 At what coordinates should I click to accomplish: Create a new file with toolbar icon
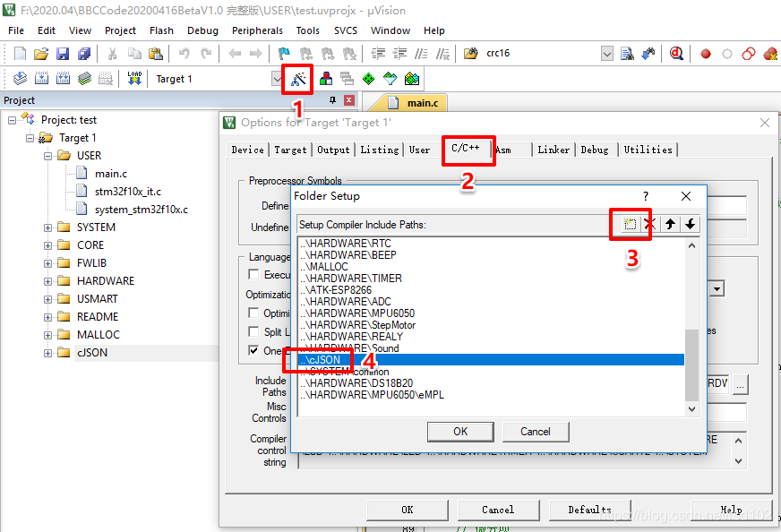(x=20, y=54)
